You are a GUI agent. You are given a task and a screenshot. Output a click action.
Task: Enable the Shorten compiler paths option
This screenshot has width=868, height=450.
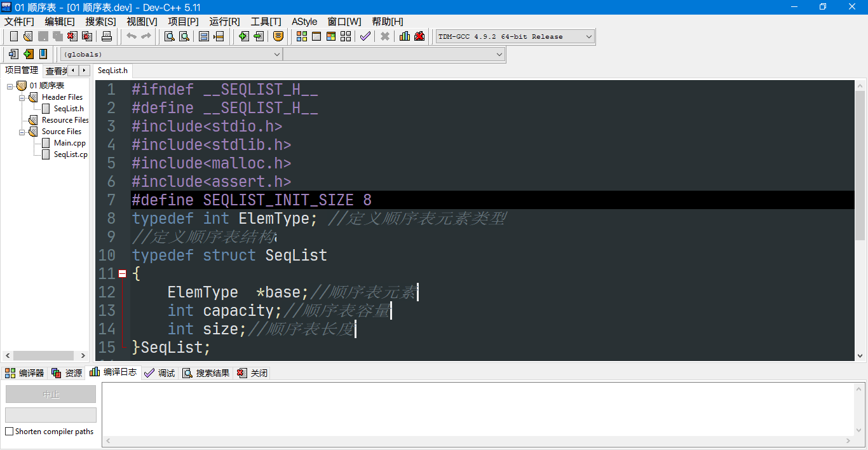(x=10, y=431)
